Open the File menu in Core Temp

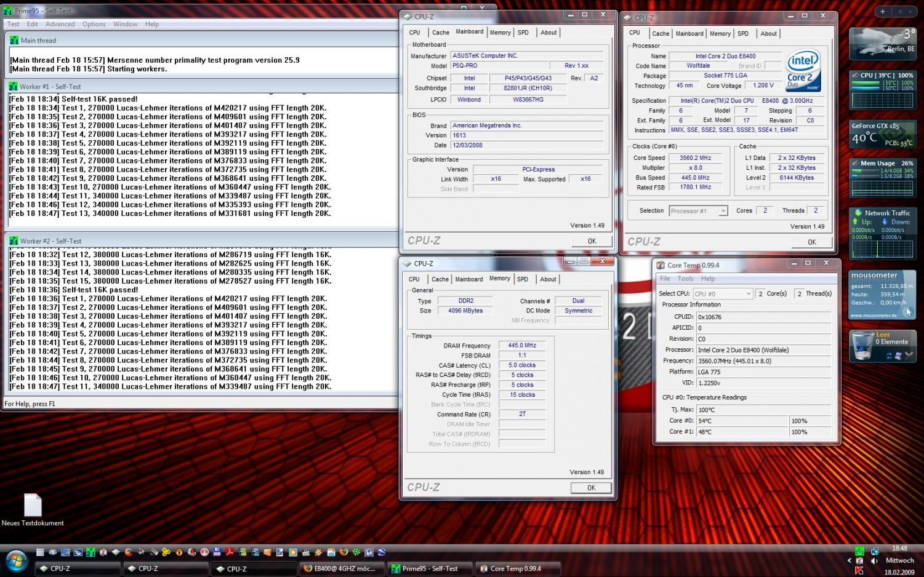[x=665, y=279]
